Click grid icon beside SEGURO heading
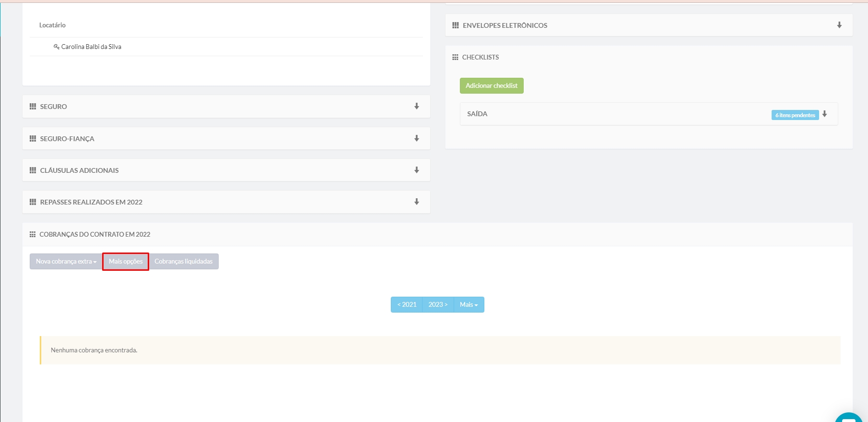The width and height of the screenshot is (868, 422). point(33,107)
